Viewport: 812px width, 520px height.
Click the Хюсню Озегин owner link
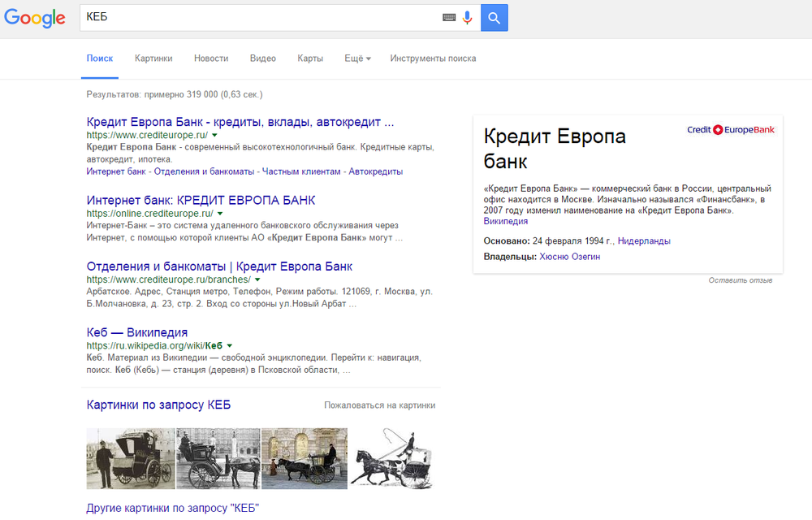569,257
